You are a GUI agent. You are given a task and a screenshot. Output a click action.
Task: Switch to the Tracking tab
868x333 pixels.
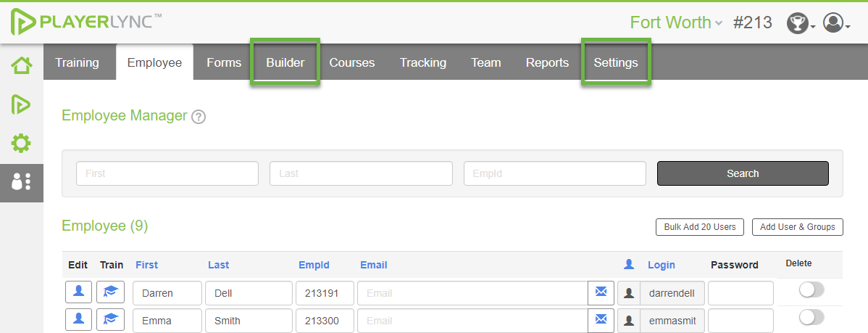click(423, 62)
